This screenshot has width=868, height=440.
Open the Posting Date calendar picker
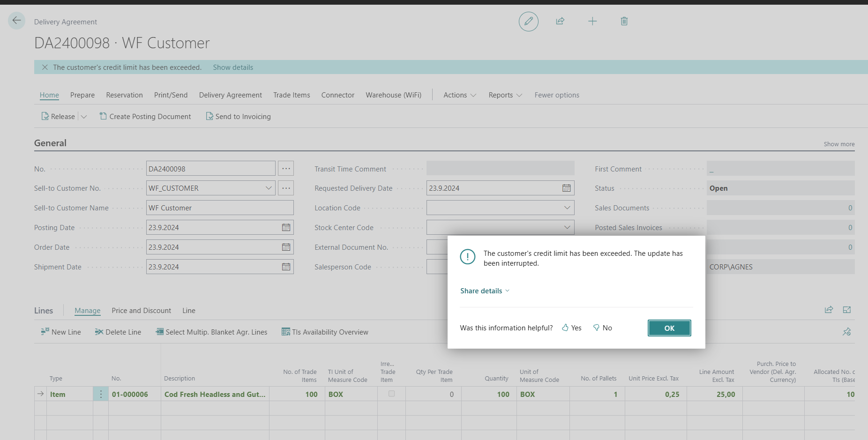click(x=286, y=228)
